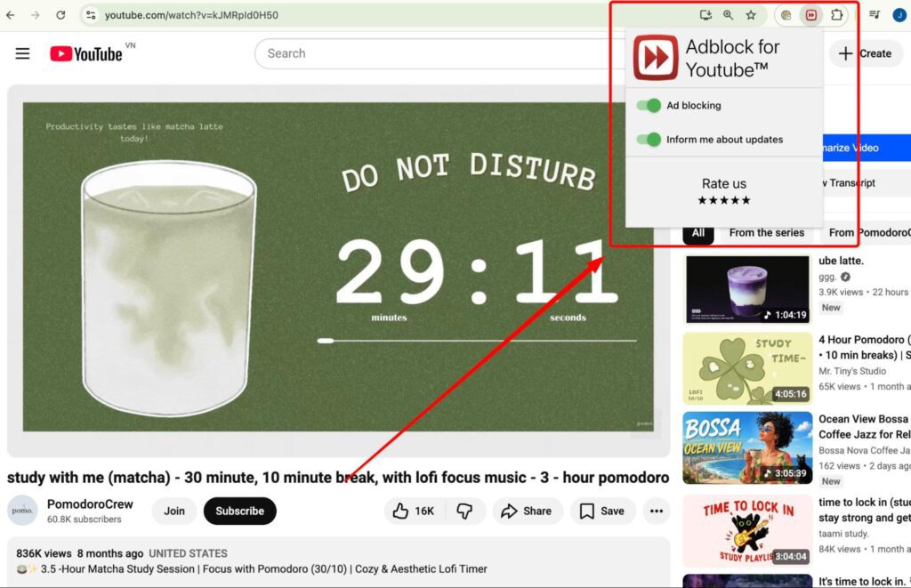Share the video
The width and height of the screenshot is (911, 588).
(x=527, y=511)
